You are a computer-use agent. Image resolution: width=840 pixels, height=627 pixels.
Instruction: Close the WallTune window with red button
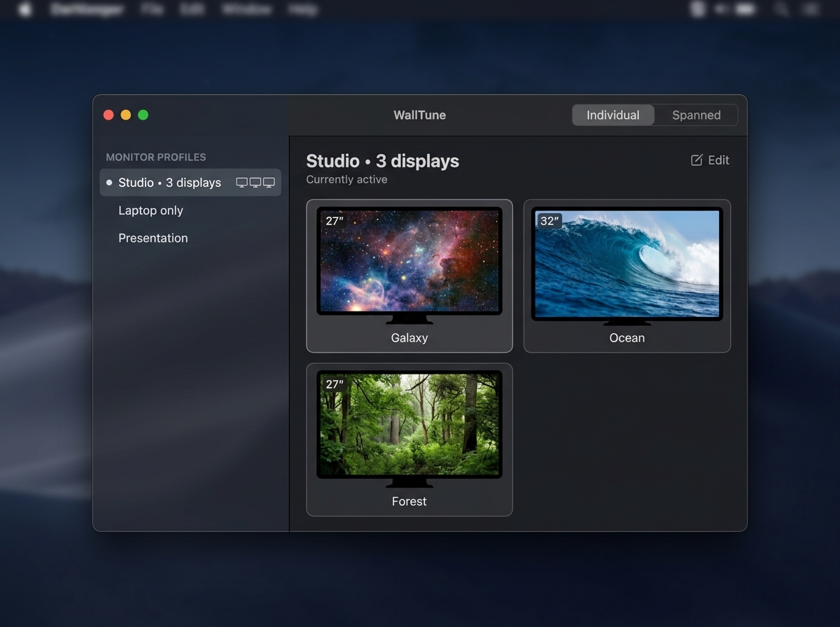108,115
